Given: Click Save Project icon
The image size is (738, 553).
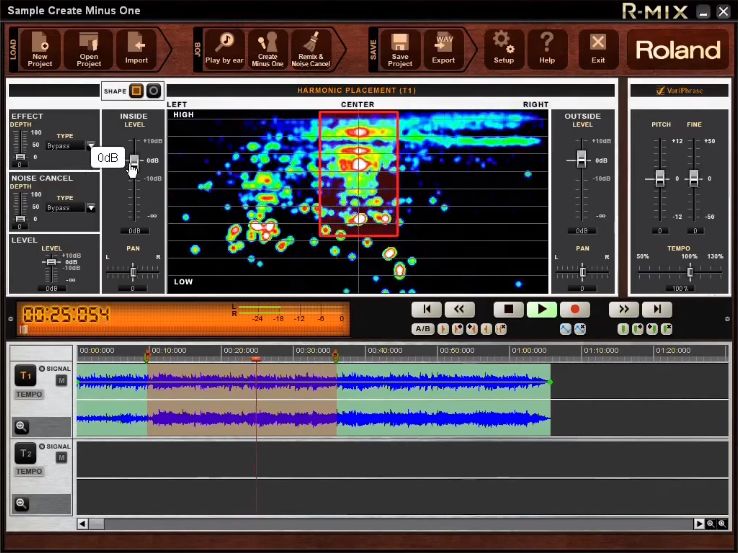Looking at the screenshot, I should point(400,49).
